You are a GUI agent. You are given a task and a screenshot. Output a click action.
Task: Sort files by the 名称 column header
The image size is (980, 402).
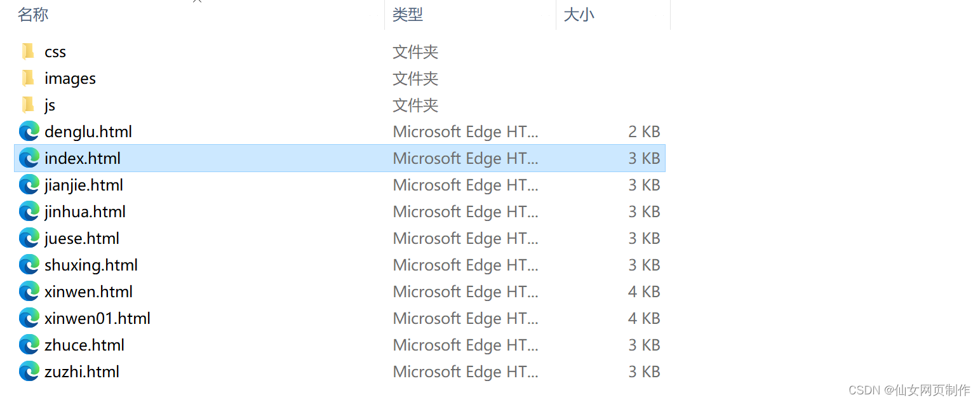coord(33,15)
